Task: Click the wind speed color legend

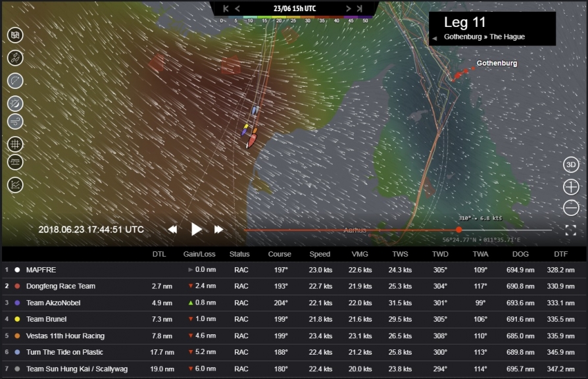Action: pos(295,19)
